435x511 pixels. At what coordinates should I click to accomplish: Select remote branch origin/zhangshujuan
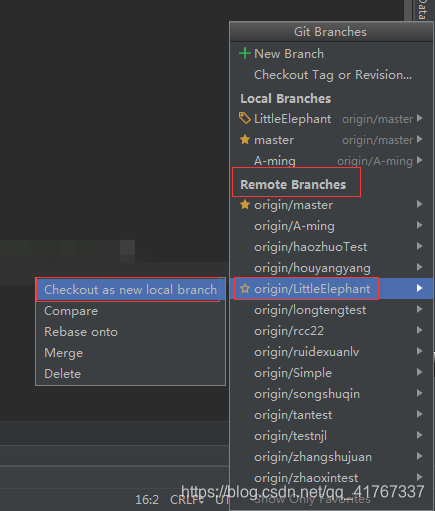[331, 456]
